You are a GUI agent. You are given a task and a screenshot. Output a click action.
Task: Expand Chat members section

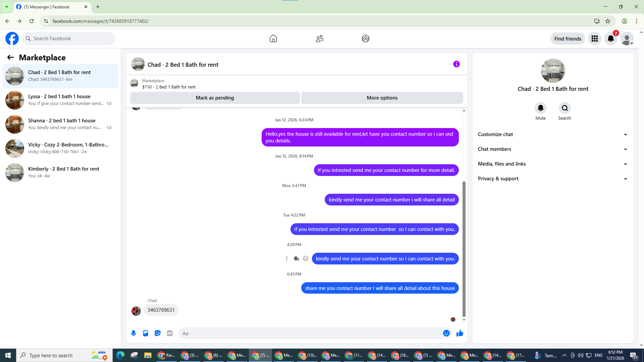click(x=552, y=149)
